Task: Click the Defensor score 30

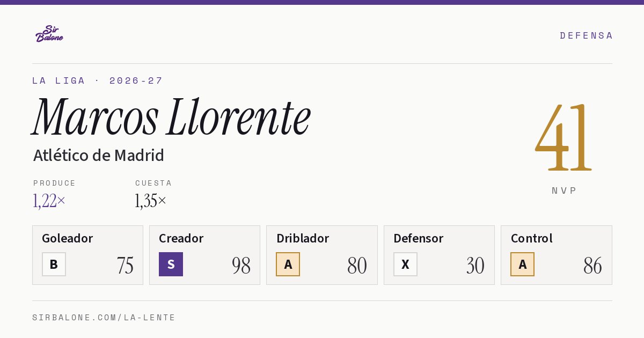Action: coord(475,266)
